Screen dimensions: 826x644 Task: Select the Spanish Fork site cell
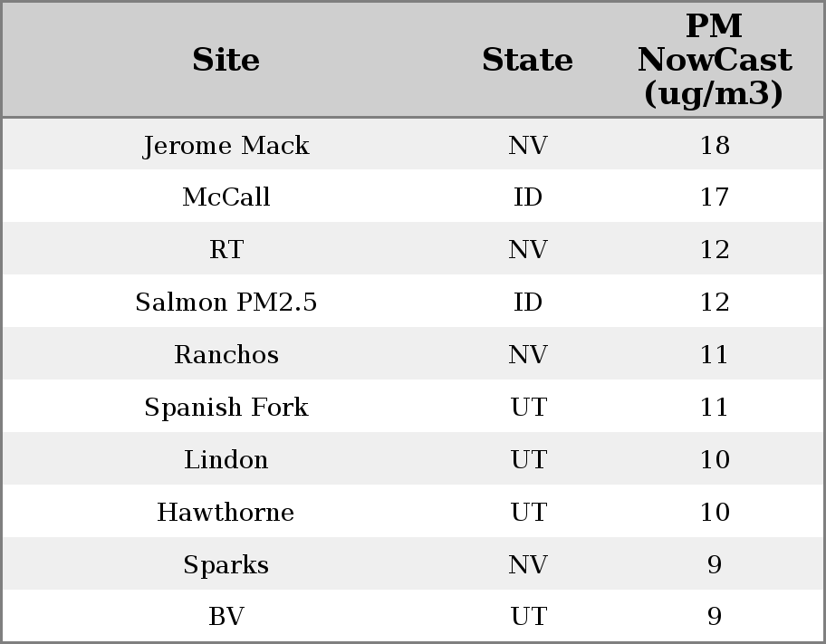click(226, 408)
